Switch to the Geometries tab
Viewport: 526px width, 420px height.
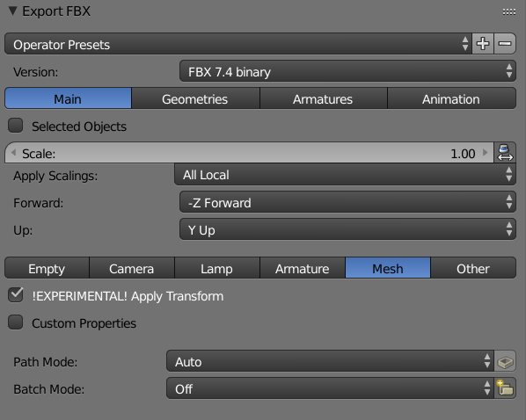point(195,98)
